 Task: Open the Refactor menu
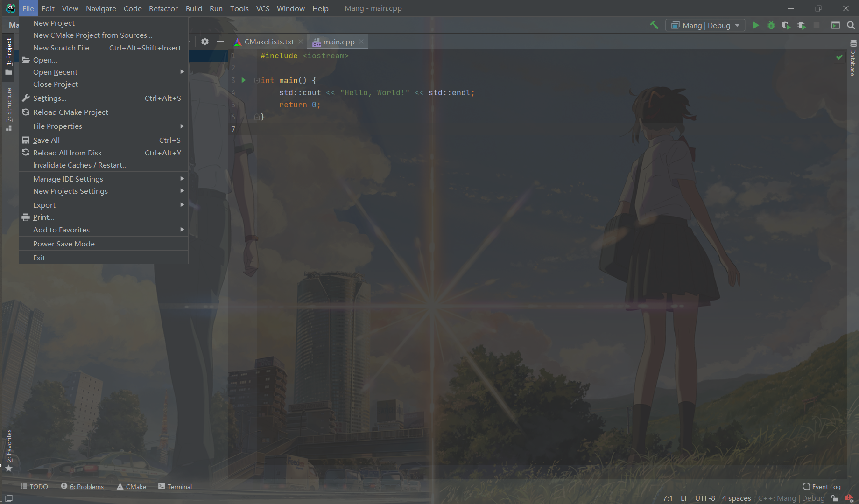(163, 8)
